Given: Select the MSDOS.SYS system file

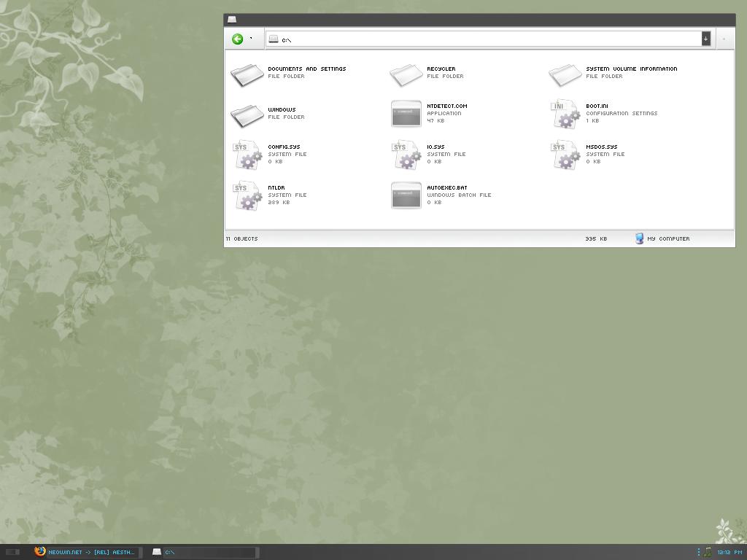Looking at the screenshot, I should (565, 155).
